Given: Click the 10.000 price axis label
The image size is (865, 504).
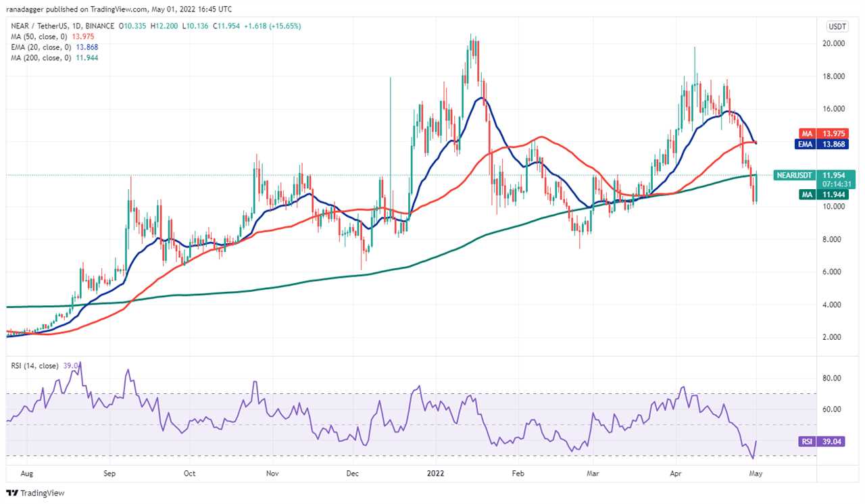Looking at the screenshot, I should point(834,207).
